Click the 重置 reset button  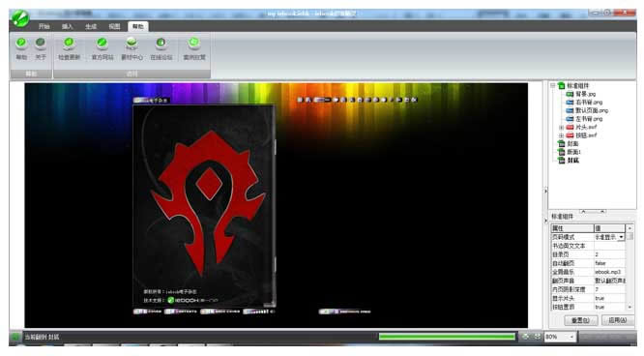pyautogui.click(x=581, y=320)
